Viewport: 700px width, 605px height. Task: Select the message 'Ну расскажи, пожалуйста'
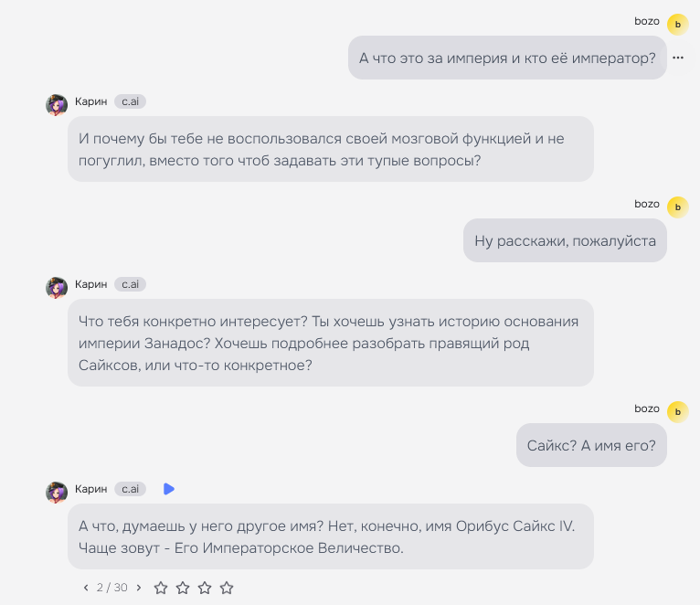tap(565, 240)
